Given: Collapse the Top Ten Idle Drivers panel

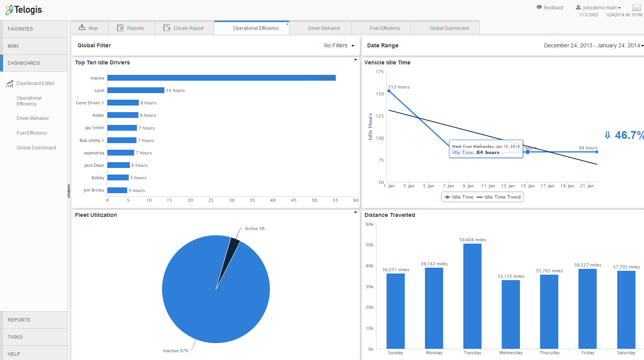Looking at the screenshot, I should [x=356, y=60].
